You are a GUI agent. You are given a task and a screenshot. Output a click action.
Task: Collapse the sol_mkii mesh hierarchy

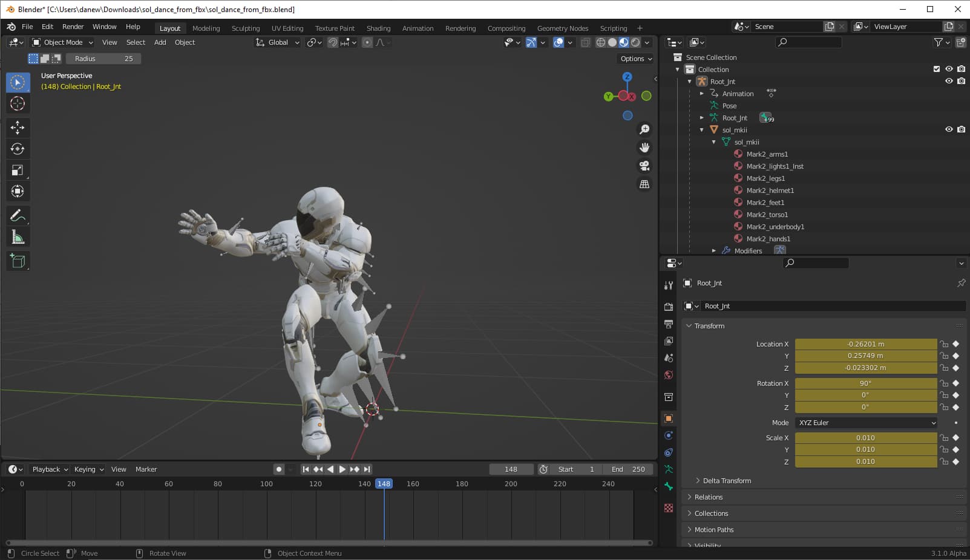(x=714, y=142)
